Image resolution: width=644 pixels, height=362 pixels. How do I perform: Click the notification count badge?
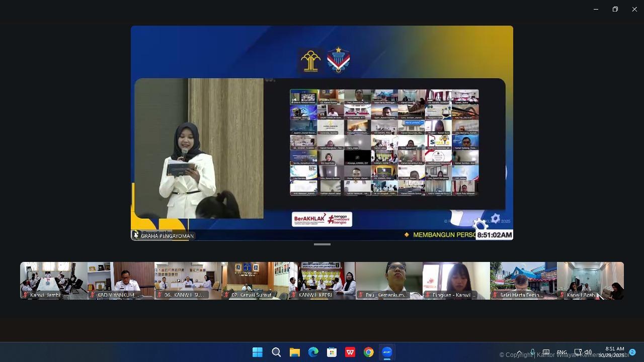(632, 352)
